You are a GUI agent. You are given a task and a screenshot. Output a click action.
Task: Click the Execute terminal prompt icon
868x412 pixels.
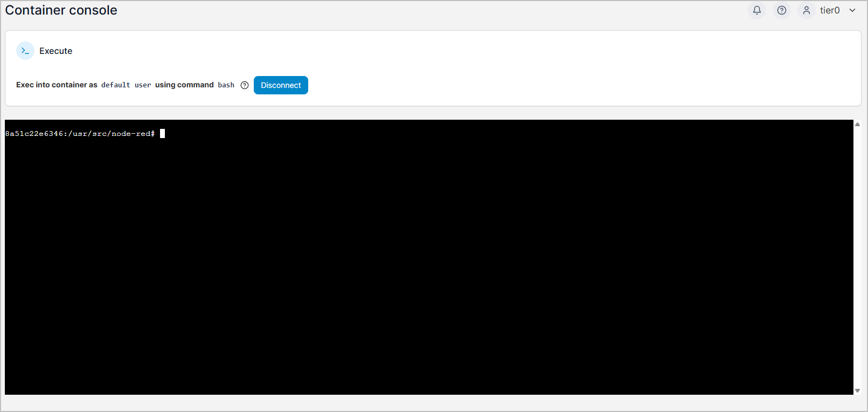pyautogui.click(x=25, y=51)
